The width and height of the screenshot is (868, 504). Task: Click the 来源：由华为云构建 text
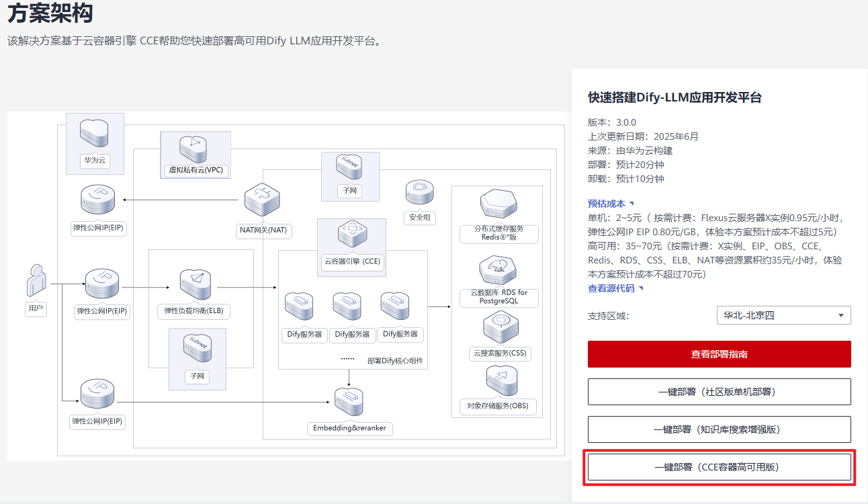pyautogui.click(x=630, y=151)
